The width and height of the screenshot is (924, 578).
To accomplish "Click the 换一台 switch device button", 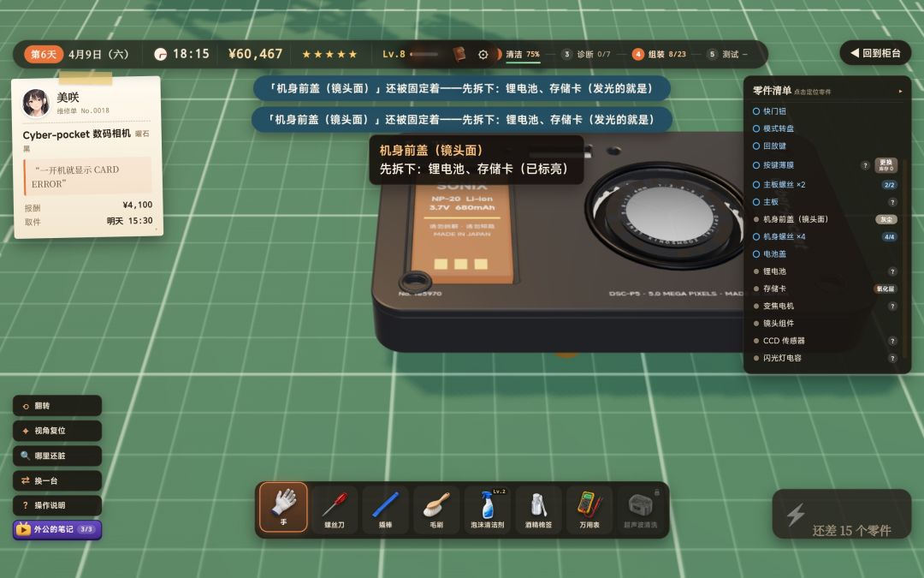I will [57, 480].
